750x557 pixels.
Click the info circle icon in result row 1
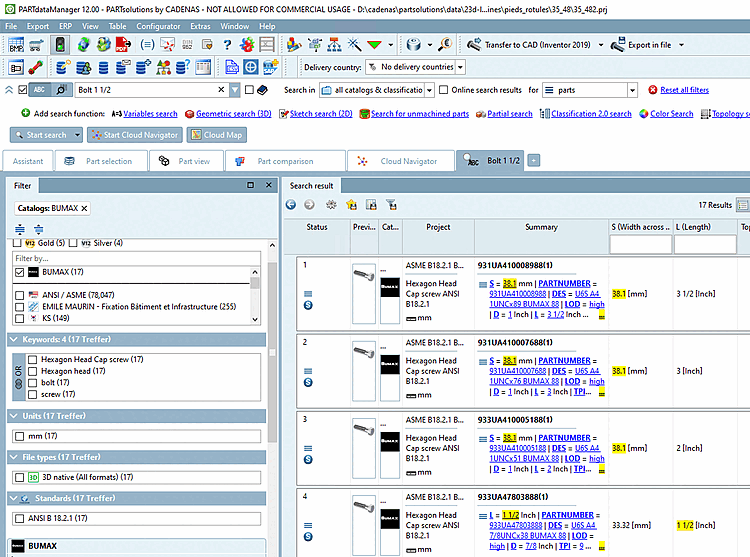(x=308, y=305)
